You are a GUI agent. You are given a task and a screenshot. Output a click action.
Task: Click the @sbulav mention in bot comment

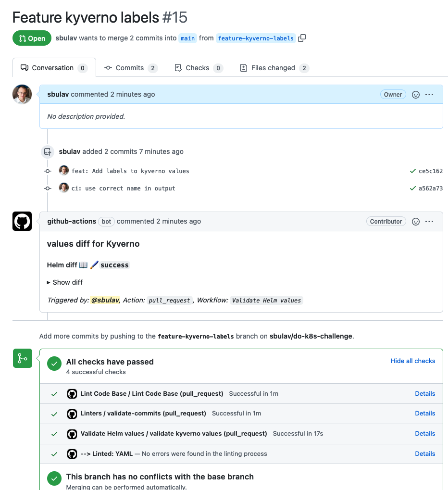point(105,300)
